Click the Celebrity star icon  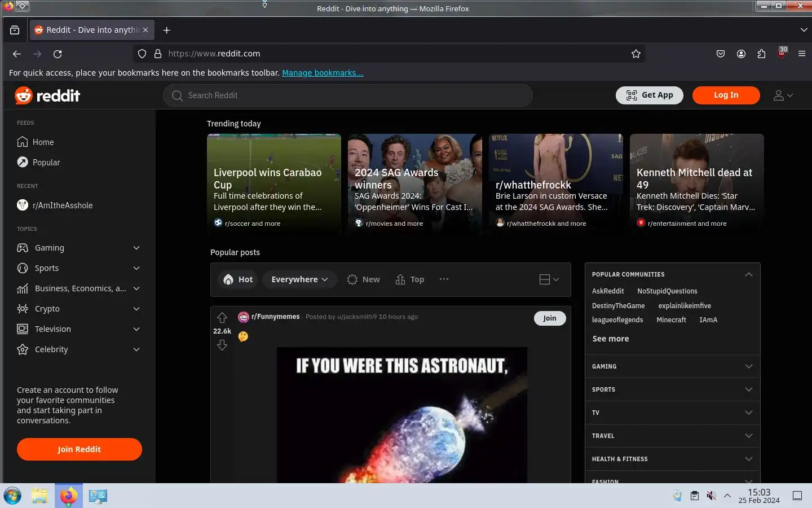[23, 349]
